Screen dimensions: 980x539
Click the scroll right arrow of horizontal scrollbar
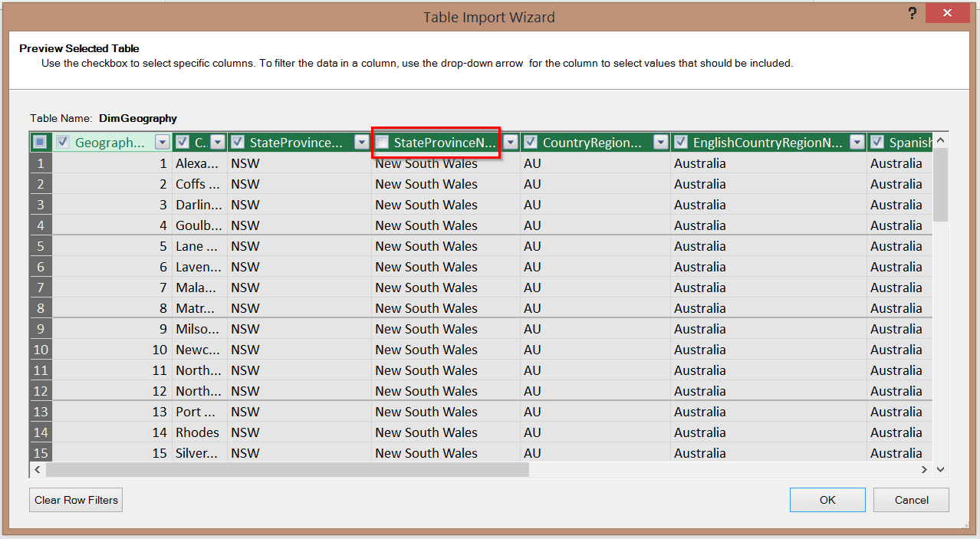pos(924,469)
